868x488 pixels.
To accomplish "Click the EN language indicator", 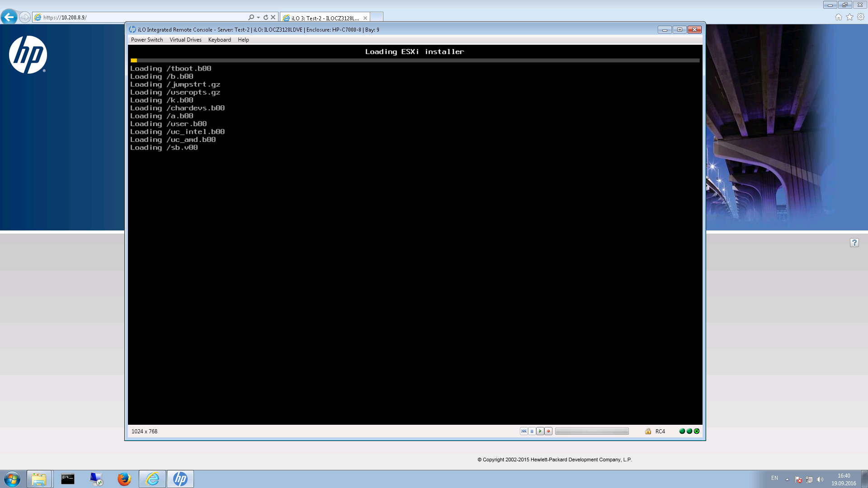I will point(774,478).
